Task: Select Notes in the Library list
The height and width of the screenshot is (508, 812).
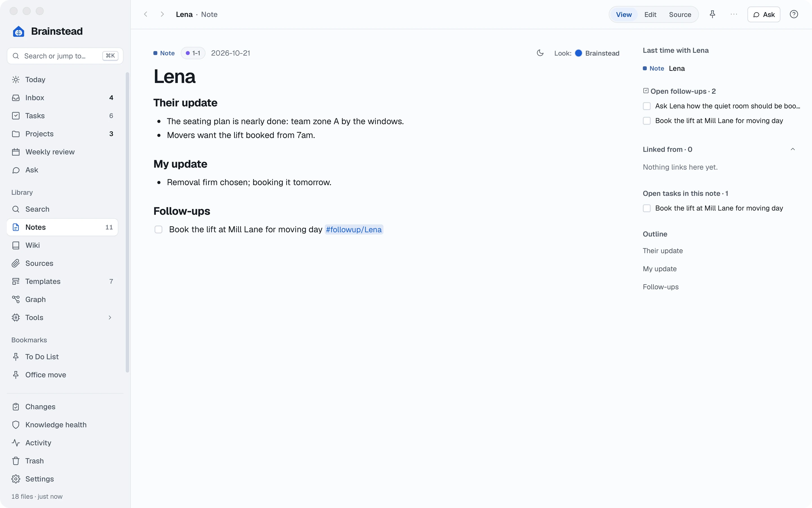Action: [62, 227]
